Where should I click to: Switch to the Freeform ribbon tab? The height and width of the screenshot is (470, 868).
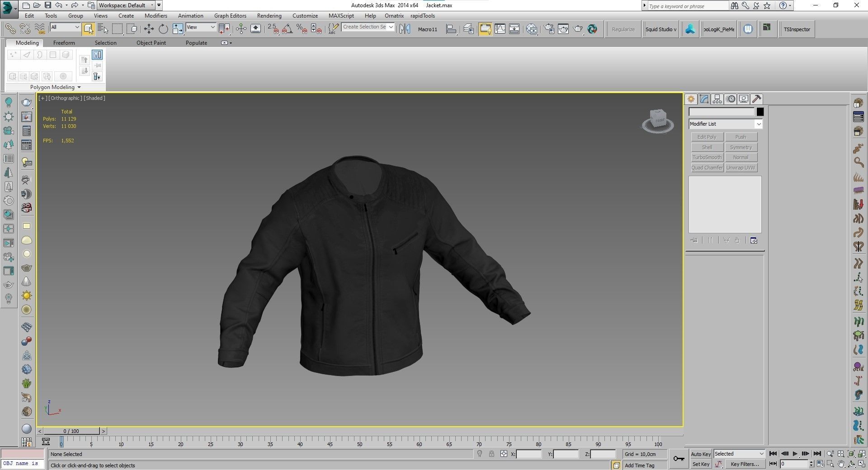click(64, 43)
